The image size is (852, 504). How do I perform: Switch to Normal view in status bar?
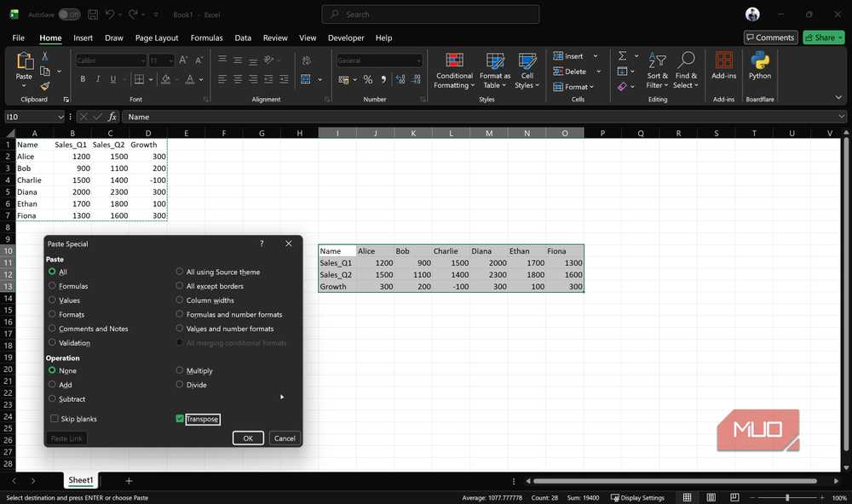coord(687,497)
